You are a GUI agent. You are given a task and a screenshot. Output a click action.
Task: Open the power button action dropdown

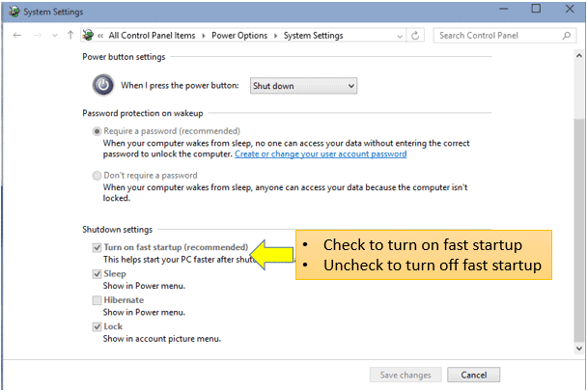click(303, 86)
